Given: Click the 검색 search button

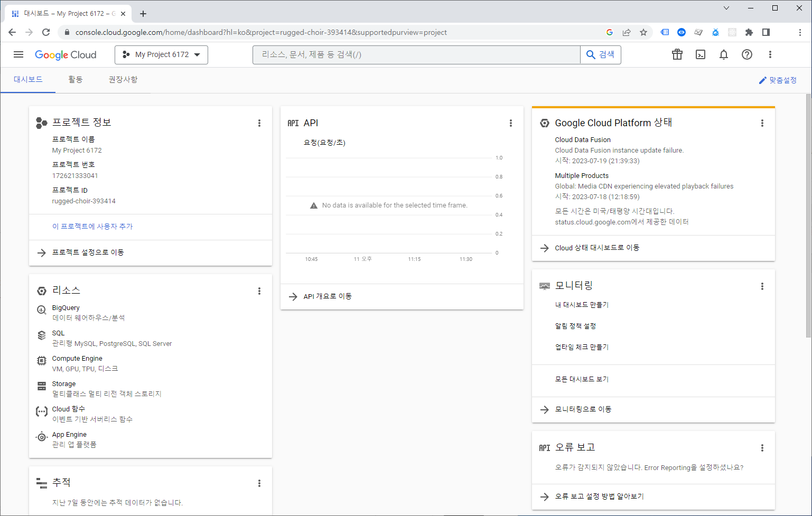Looking at the screenshot, I should [x=601, y=54].
